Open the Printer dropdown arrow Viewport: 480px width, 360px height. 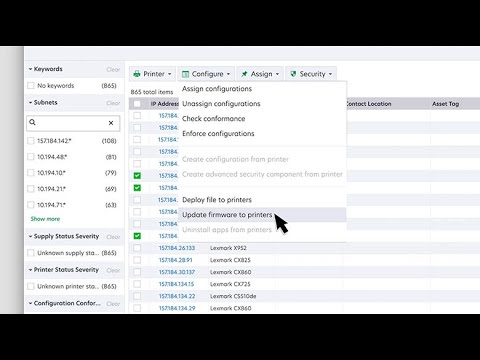click(x=170, y=74)
